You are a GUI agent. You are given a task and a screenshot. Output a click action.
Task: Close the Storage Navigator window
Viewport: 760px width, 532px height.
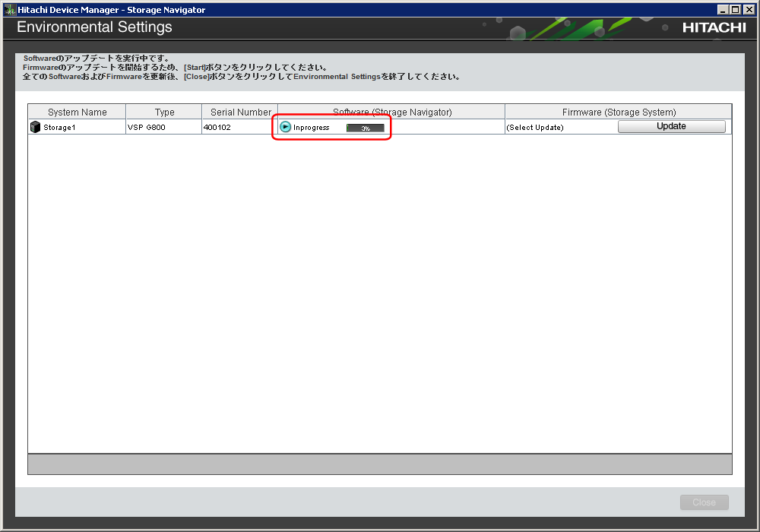coord(749,10)
